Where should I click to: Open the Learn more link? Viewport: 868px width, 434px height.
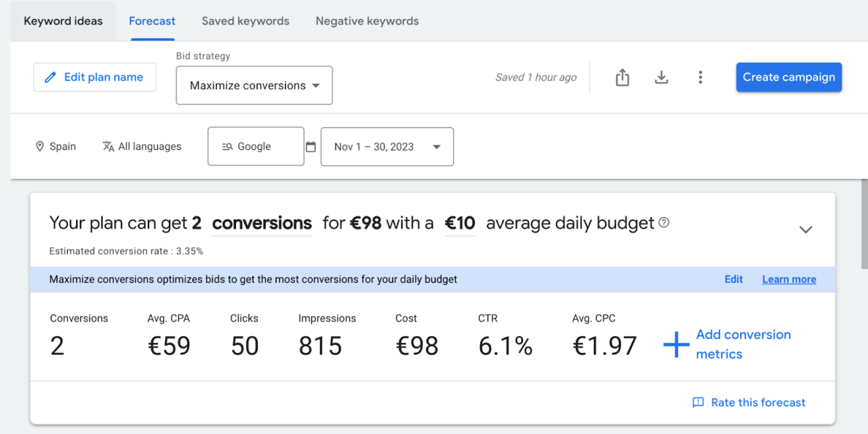789,279
